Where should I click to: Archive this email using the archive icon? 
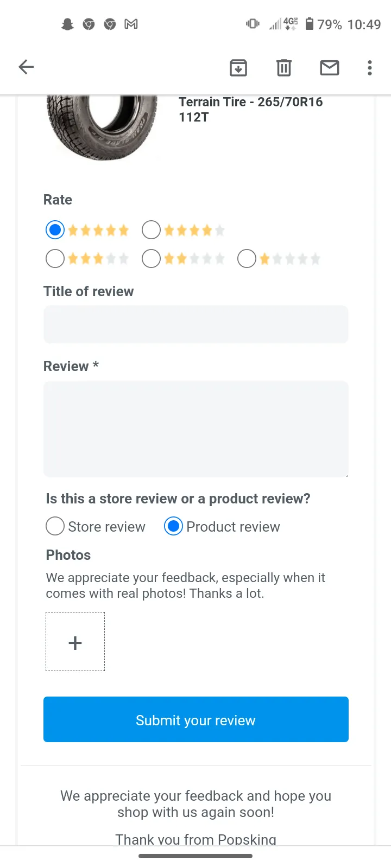click(238, 68)
